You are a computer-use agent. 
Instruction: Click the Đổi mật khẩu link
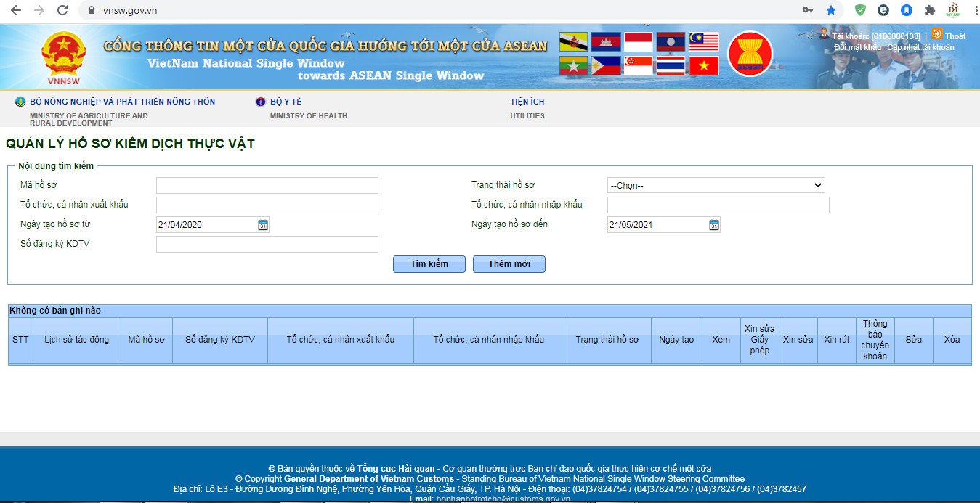(857, 47)
